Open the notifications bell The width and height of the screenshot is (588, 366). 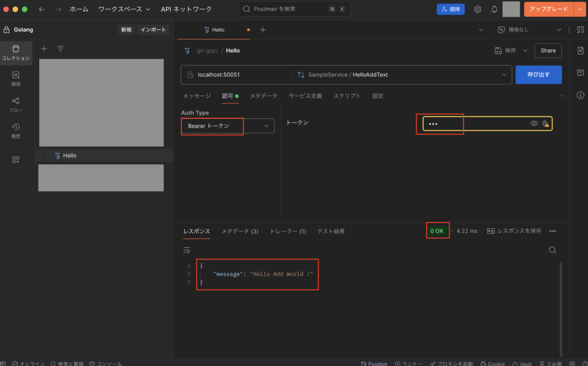click(x=494, y=9)
